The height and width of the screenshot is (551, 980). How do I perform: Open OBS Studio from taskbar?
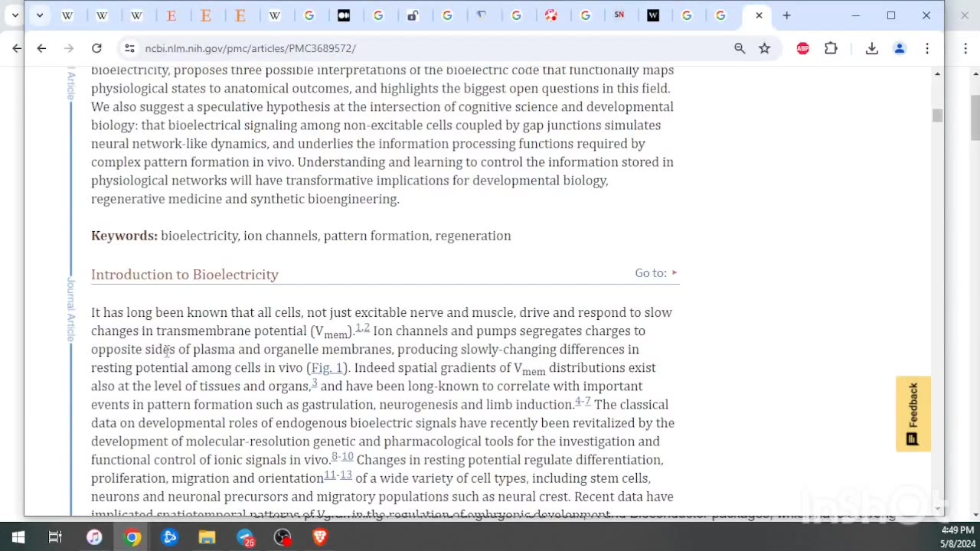283,537
